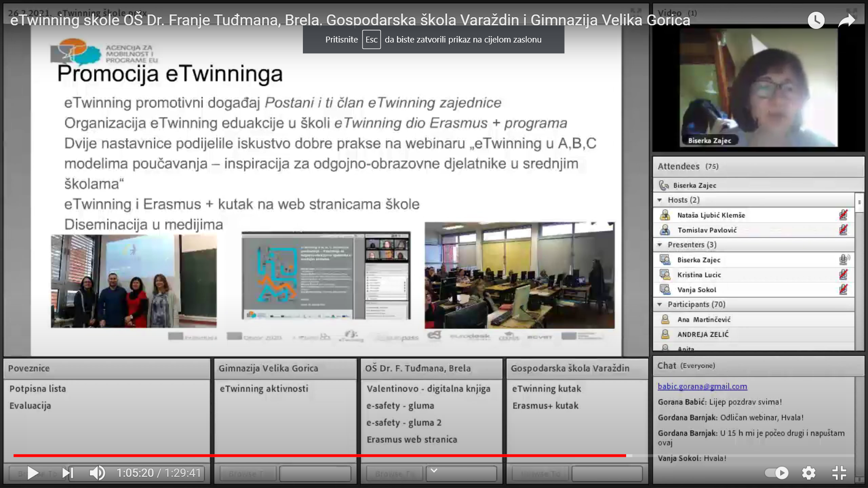Image resolution: width=868 pixels, height=488 pixels.
Task: Click Biserka Zajec webcam video
Action: pyautogui.click(x=759, y=87)
